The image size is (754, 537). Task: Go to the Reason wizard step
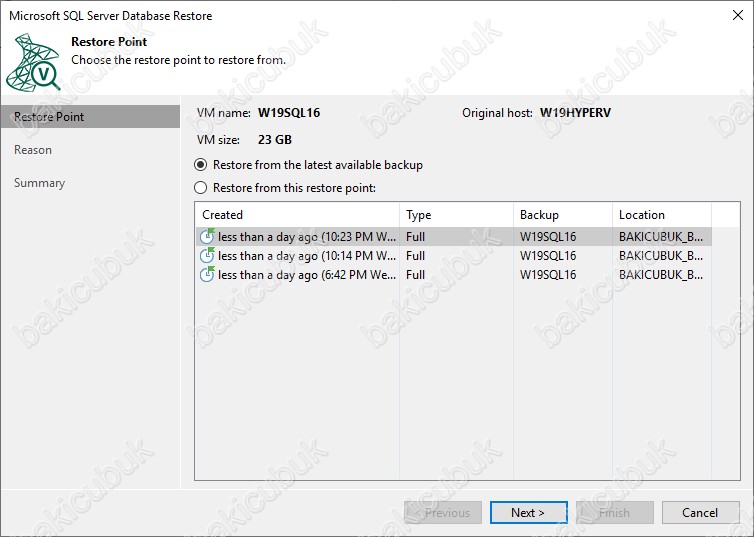click(33, 150)
